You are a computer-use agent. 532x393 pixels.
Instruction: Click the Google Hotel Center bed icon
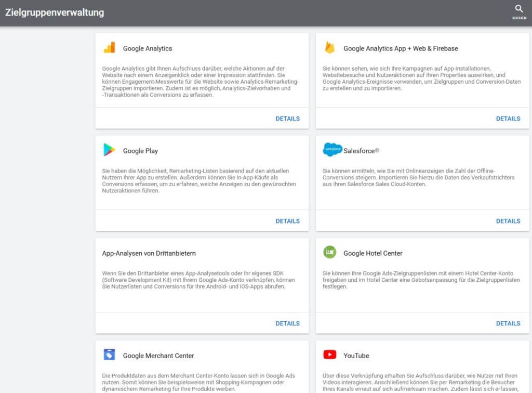329,253
